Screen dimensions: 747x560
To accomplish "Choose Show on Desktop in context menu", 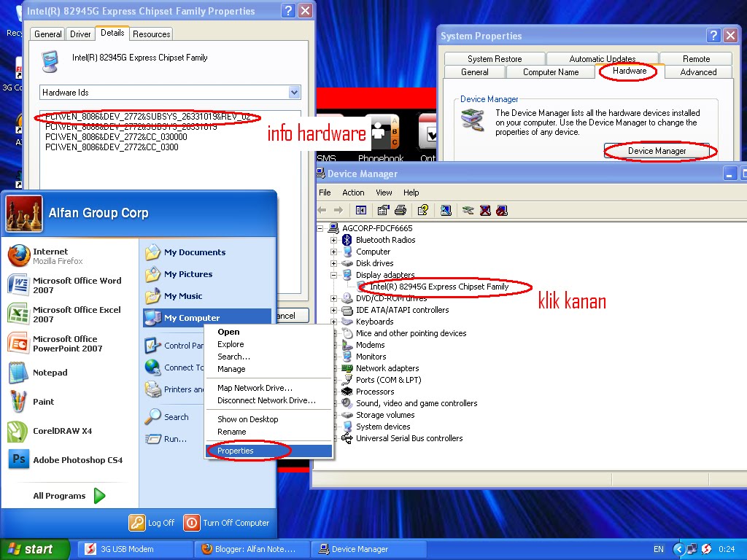I will coord(268,419).
